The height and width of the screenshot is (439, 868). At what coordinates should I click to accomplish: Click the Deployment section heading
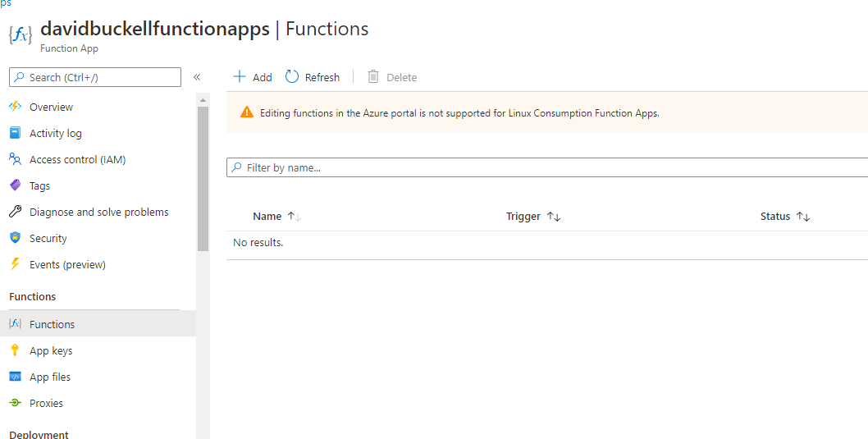click(39, 435)
